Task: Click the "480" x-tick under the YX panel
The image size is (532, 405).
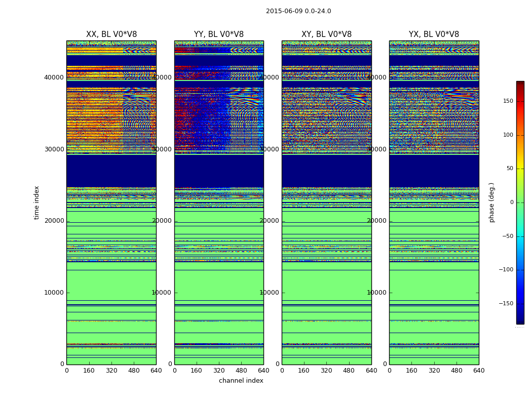Action: [457, 371]
